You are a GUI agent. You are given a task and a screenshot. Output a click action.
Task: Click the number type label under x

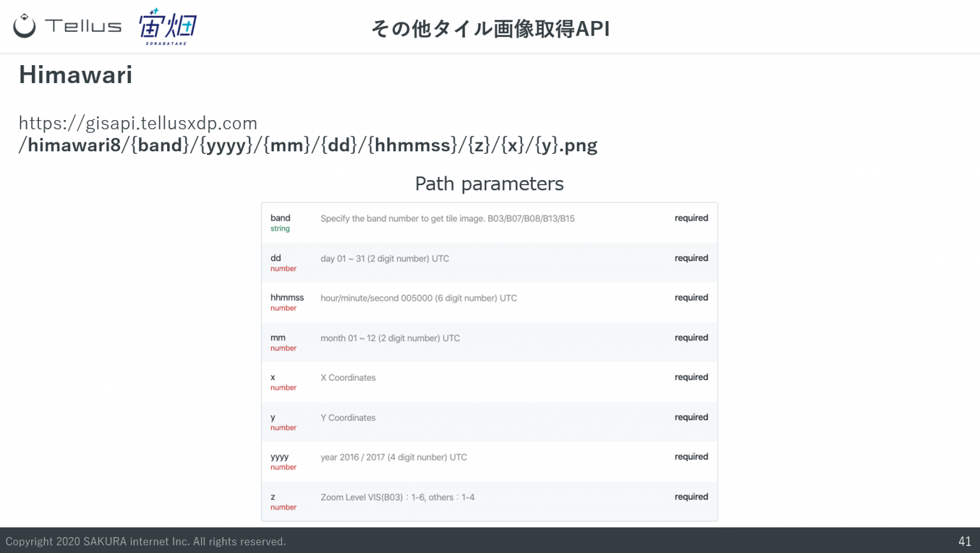283,388
